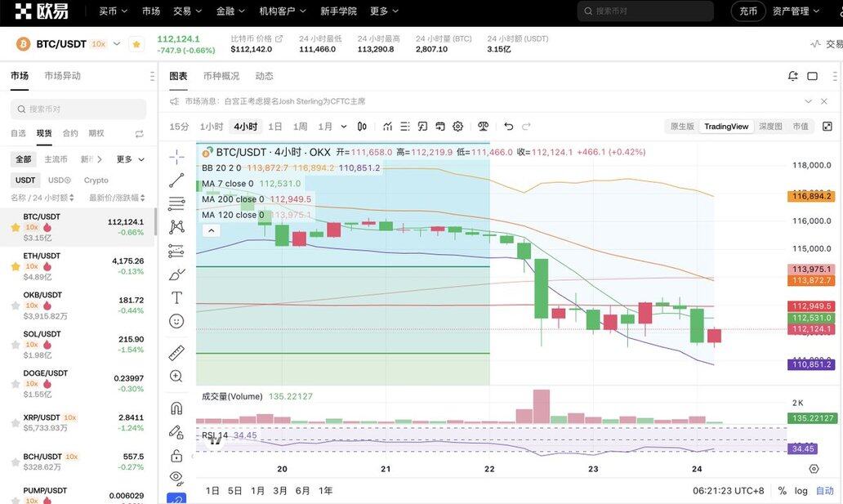Select the forecasting and measurement tool
Image resolution: width=843 pixels, height=504 pixels.
[x=176, y=251]
